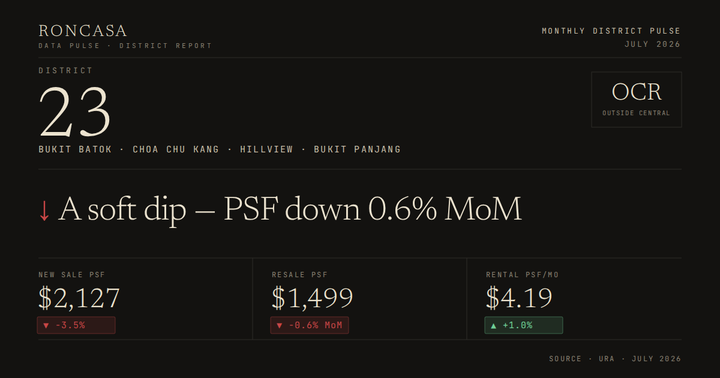The height and width of the screenshot is (378, 720).
Task: Click the $2,127 new sale PSF value
Action: (79, 298)
